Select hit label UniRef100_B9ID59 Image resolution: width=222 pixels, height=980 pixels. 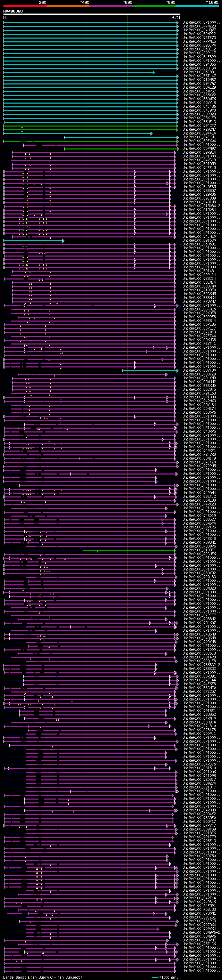[x=199, y=164]
